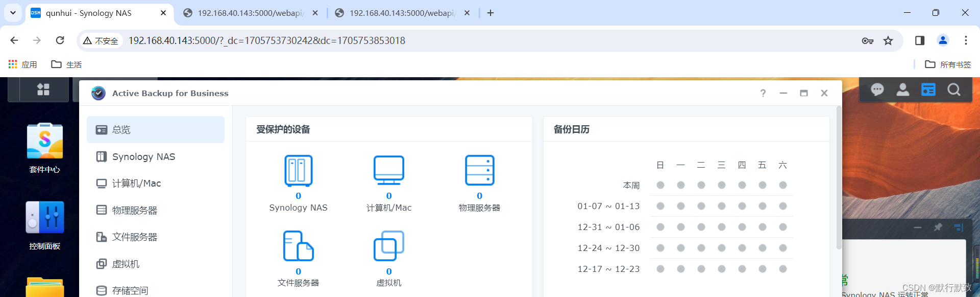The image size is (980, 297).
Task: Open DSM widgets panel icon
Action: 928,90
